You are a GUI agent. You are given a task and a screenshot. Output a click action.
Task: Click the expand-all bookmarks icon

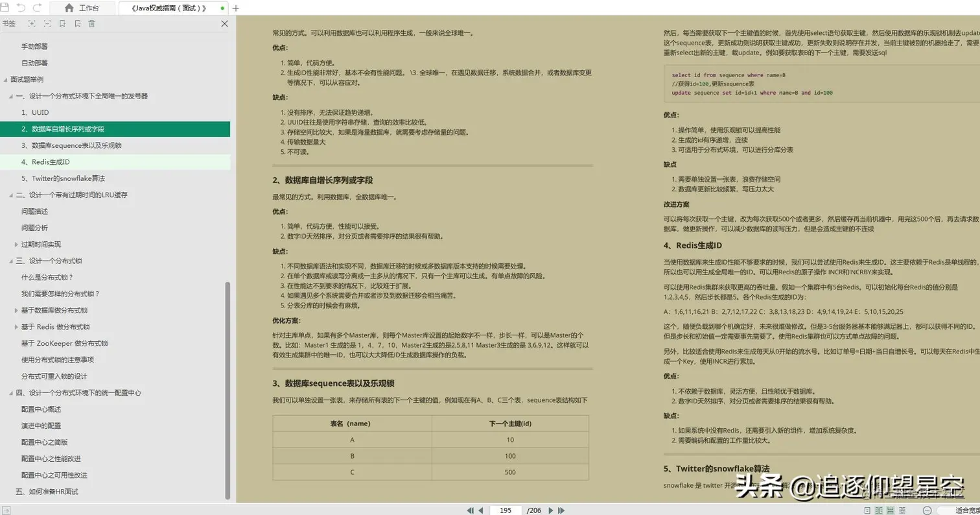[x=32, y=23]
